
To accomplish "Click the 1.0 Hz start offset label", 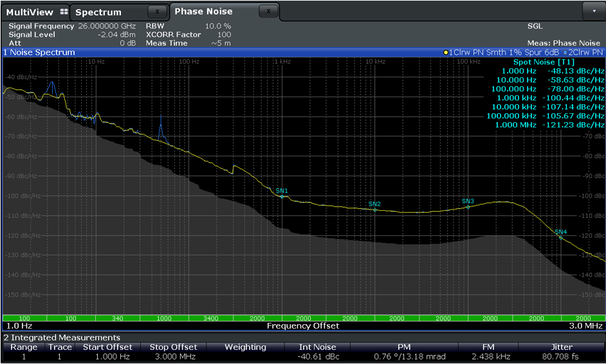I will click(x=19, y=326).
